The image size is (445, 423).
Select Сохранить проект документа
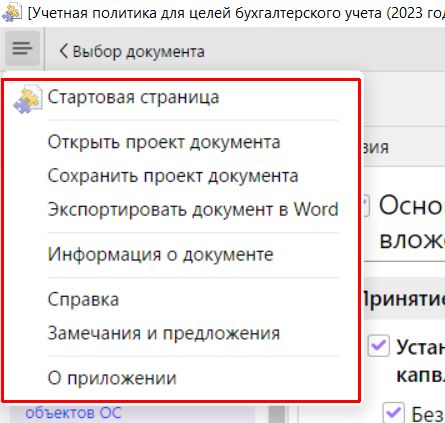point(173,176)
